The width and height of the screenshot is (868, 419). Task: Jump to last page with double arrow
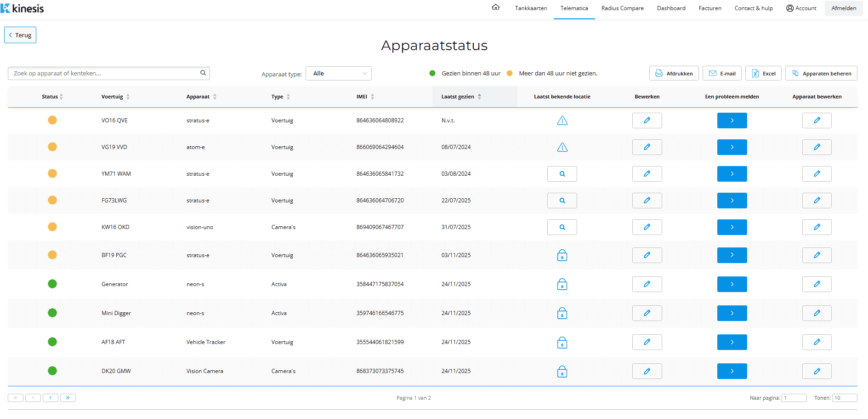point(68,398)
